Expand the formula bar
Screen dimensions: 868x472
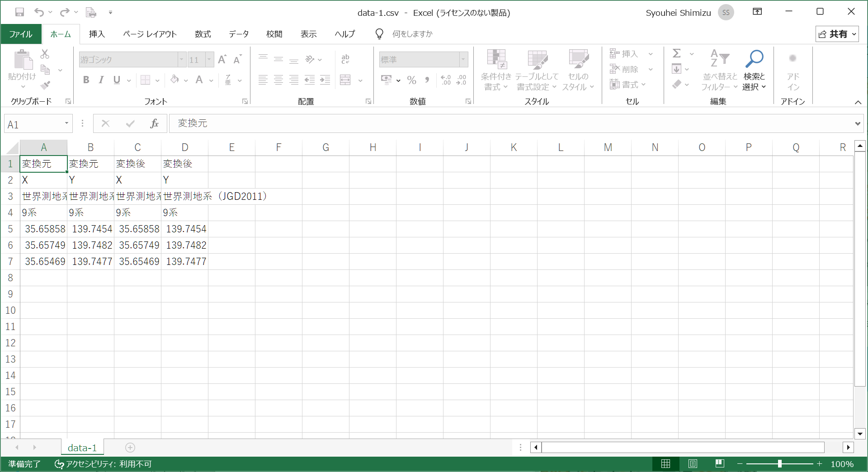(x=858, y=123)
